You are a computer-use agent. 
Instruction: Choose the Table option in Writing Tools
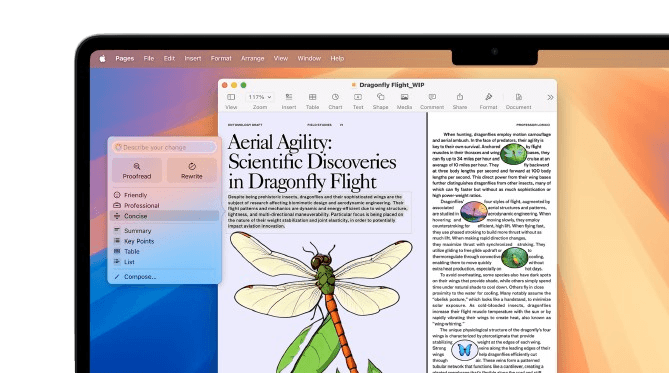[x=165, y=251]
